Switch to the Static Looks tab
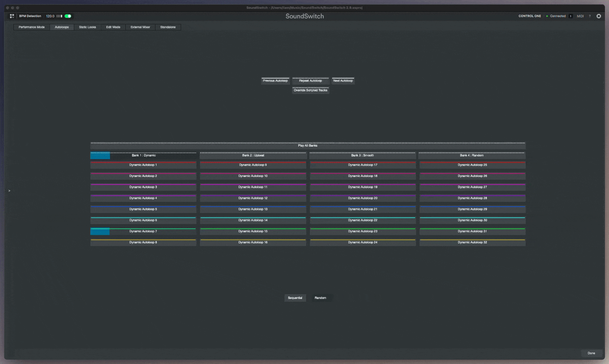609x364 pixels. [87, 27]
